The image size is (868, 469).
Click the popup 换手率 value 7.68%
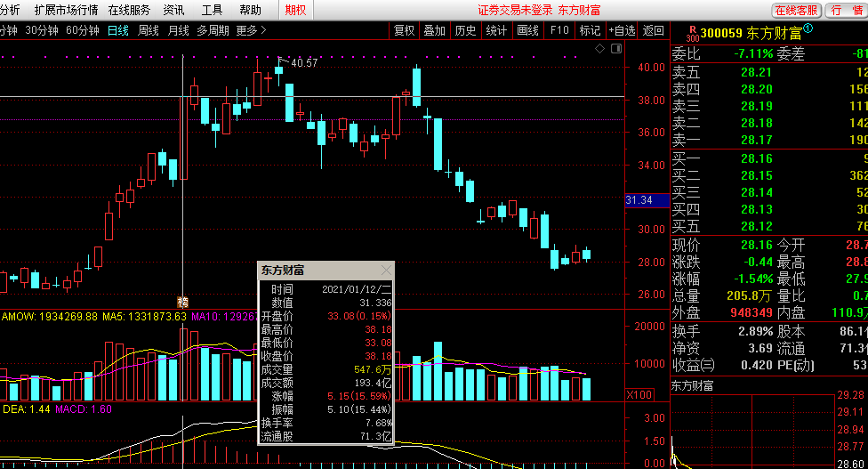(379, 423)
